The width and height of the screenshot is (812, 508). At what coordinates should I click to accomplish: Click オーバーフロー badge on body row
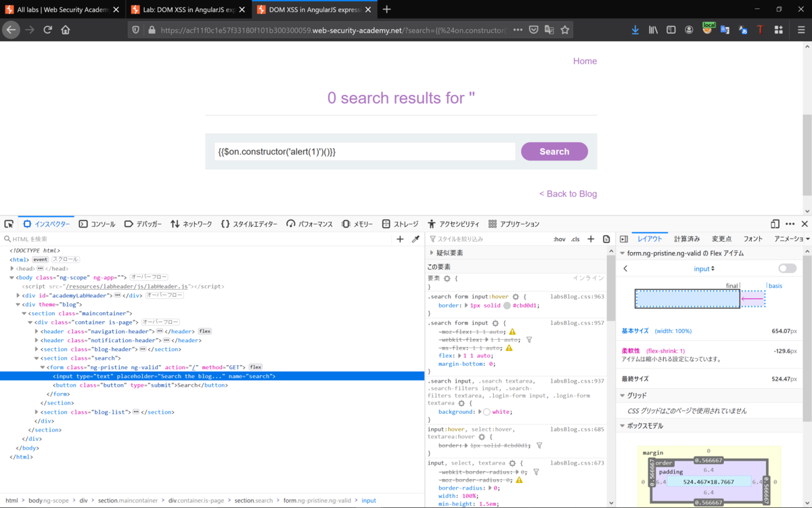[149, 277]
